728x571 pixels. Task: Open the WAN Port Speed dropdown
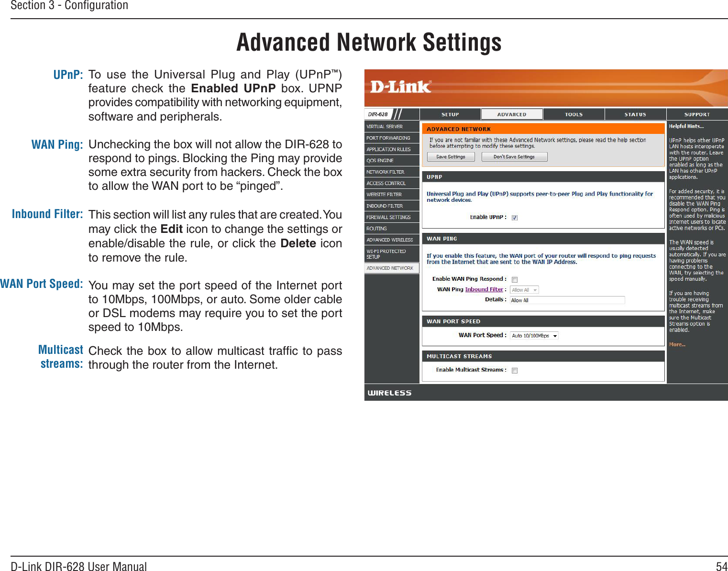[x=534, y=336]
